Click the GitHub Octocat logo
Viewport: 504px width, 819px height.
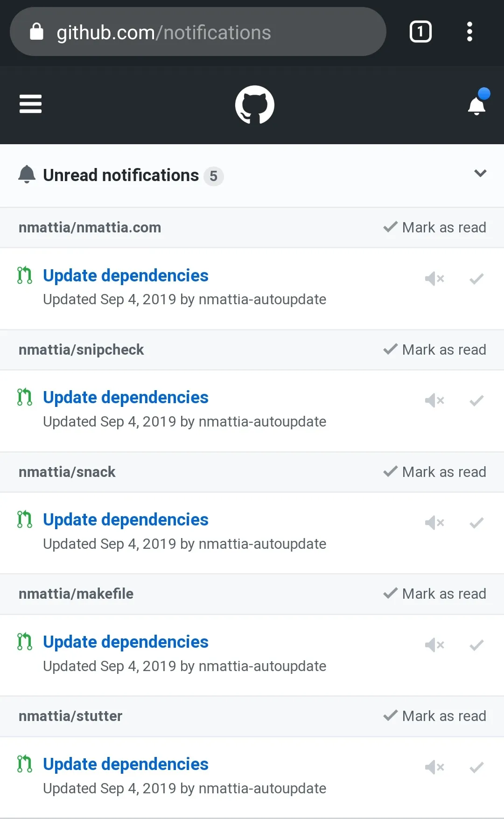pyautogui.click(x=254, y=105)
